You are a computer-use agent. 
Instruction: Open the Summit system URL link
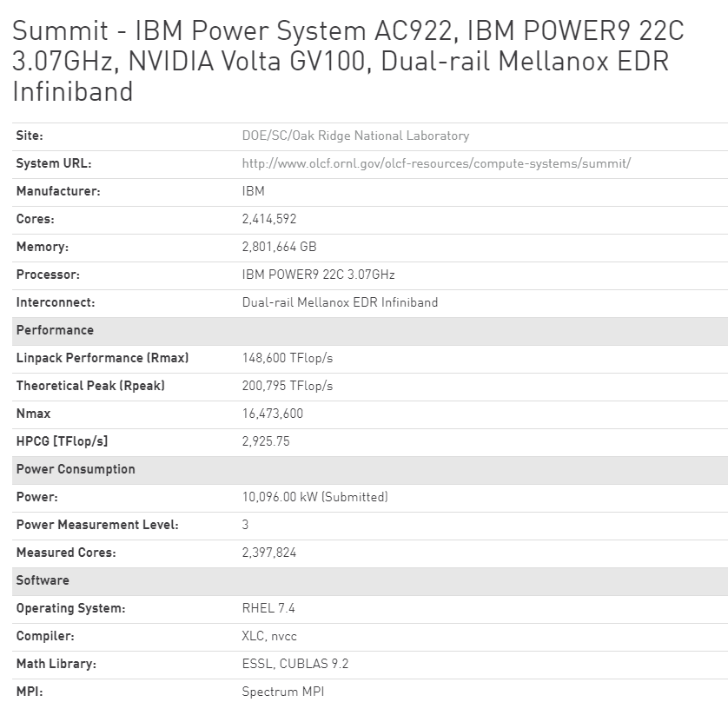(x=437, y=163)
